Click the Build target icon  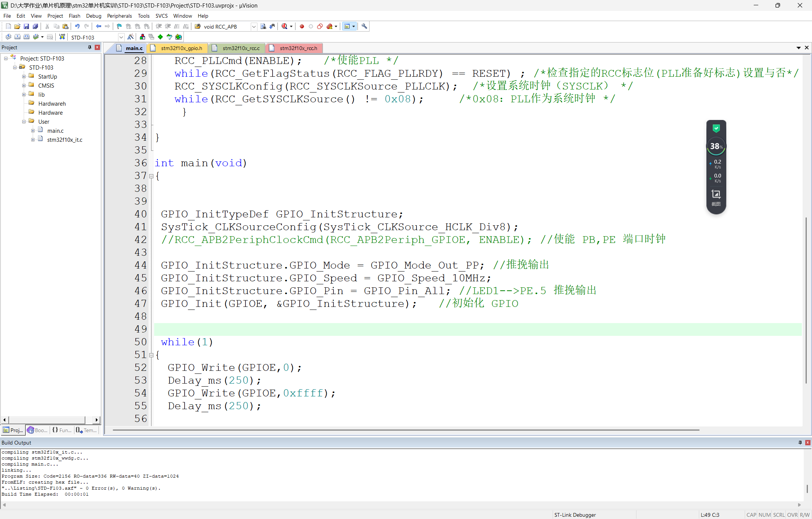17,37
